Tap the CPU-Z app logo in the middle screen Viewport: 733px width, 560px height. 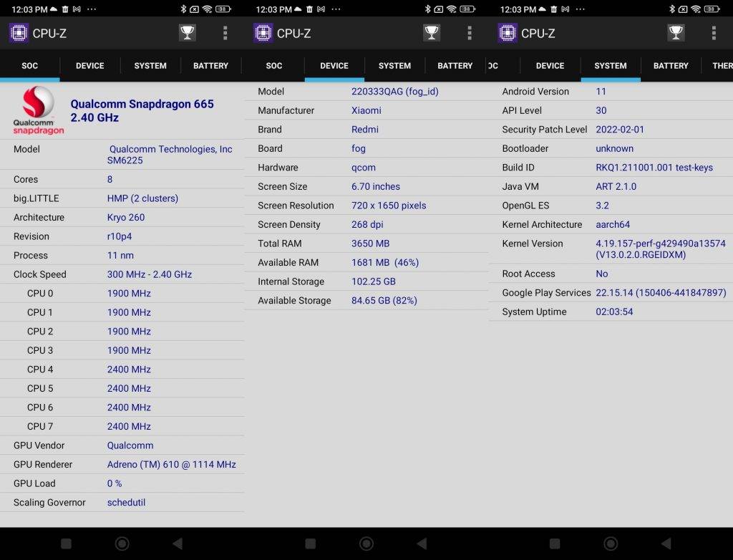263,33
